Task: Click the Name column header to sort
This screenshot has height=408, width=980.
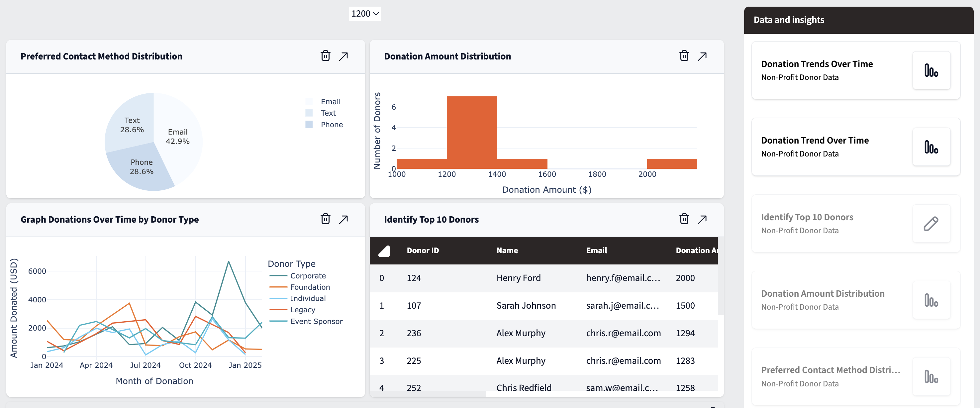Action: click(x=507, y=251)
